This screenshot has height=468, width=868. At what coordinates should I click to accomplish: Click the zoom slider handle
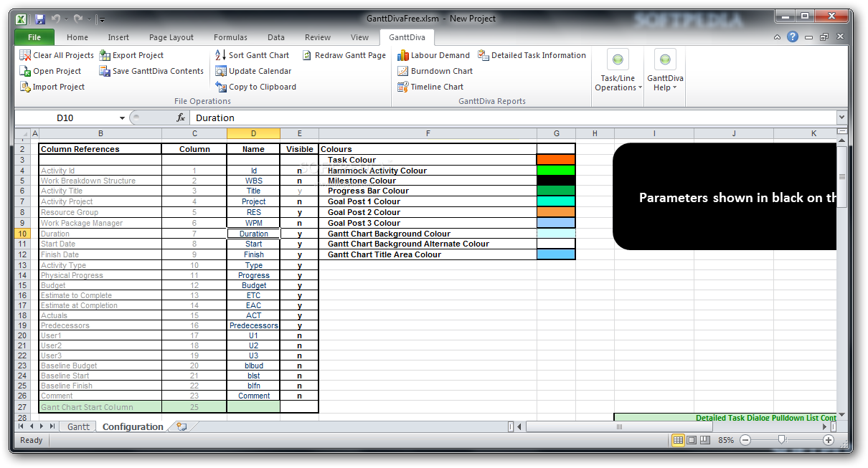click(781, 440)
